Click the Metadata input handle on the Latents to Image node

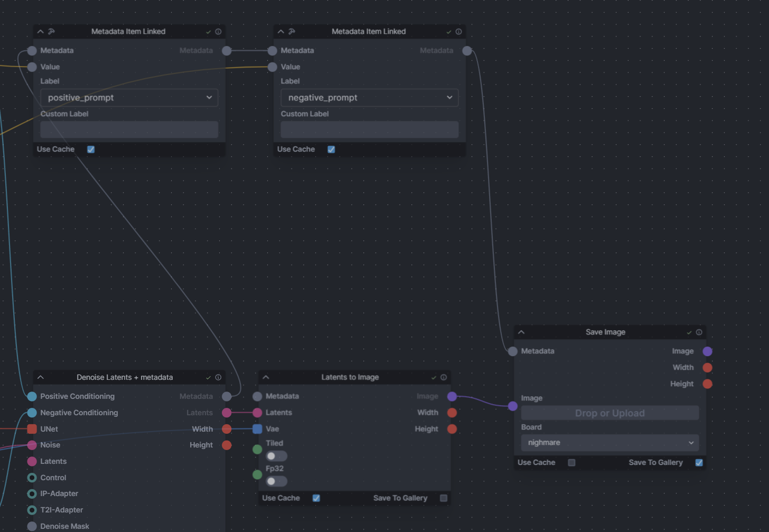tap(258, 397)
